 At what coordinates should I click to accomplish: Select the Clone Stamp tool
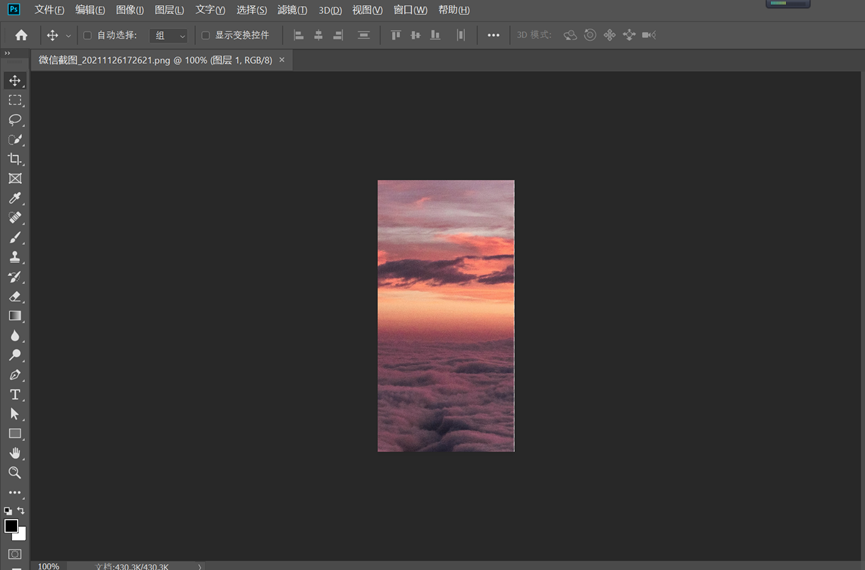(15, 257)
